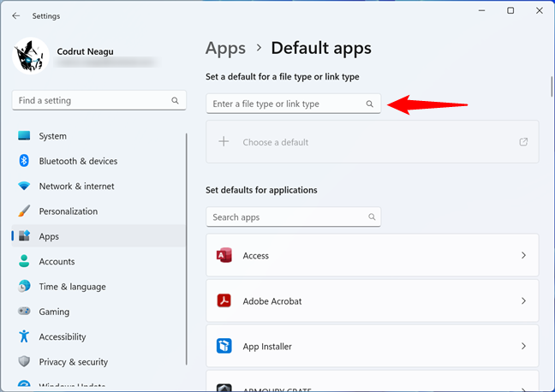This screenshot has width=555, height=392.
Task: Open the user profile avatar
Action: [32, 56]
